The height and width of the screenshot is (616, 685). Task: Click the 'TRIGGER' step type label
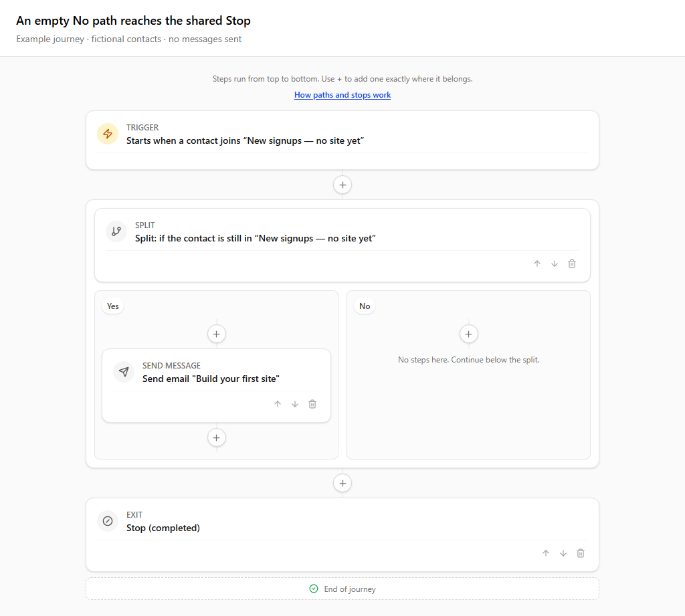click(142, 128)
